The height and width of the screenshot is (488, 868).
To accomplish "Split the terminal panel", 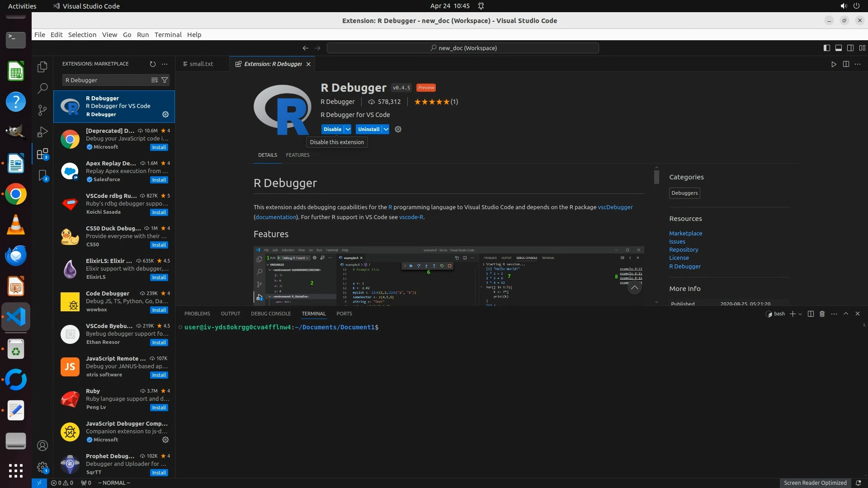I will coord(811,314).
